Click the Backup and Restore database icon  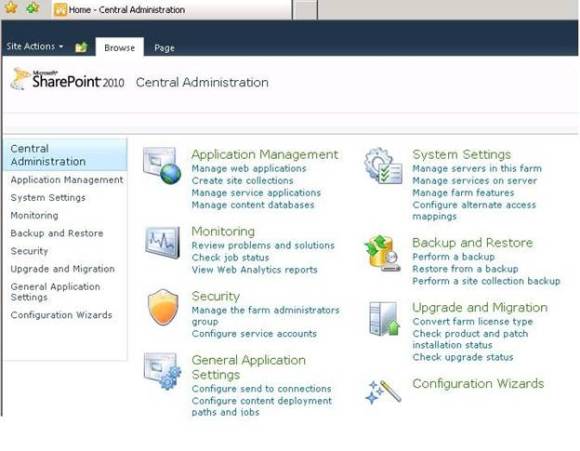click(x=382, y=253)
